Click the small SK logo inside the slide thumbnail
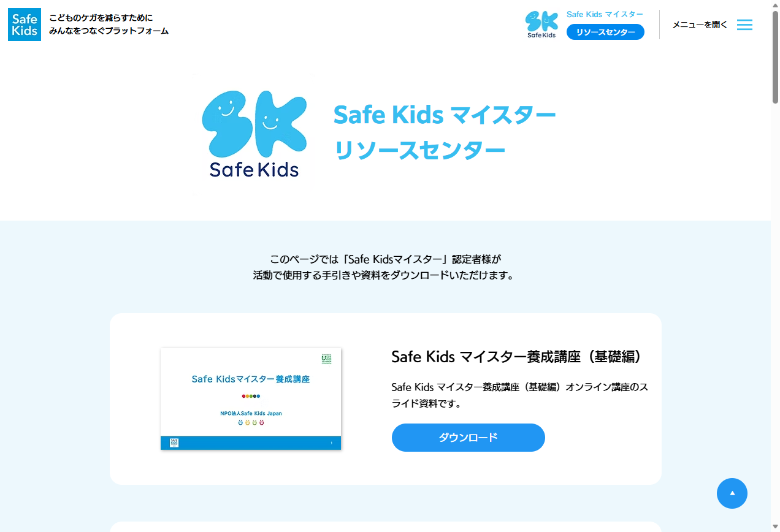 point(174,442)
